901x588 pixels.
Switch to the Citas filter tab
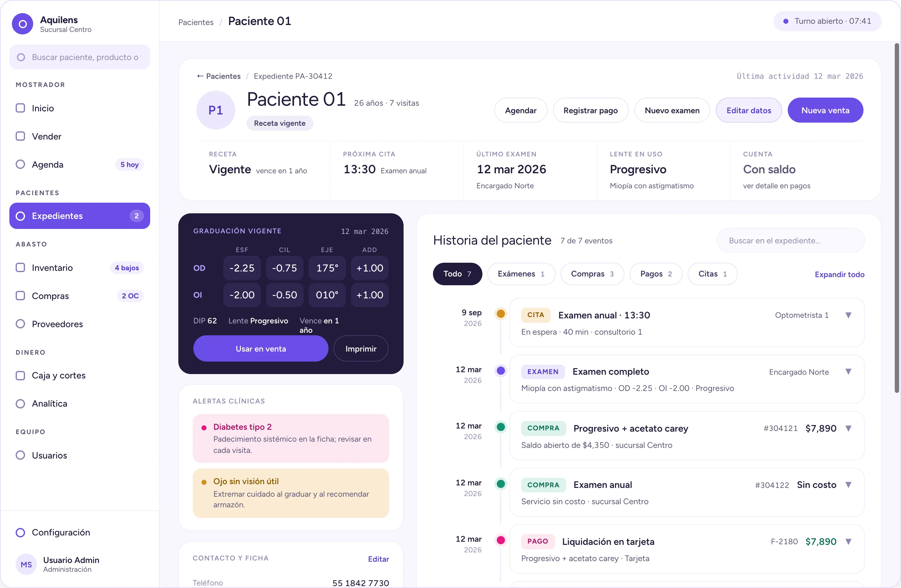point(712,274)
